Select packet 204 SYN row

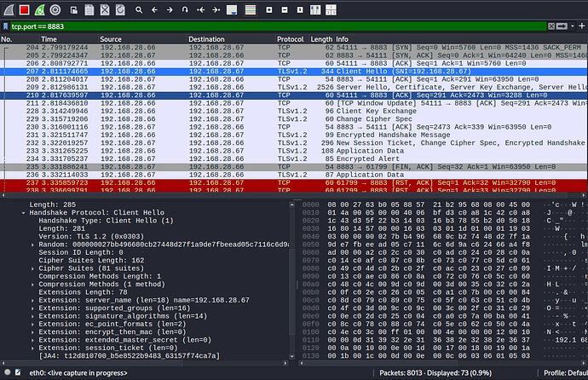coord(294,48)
